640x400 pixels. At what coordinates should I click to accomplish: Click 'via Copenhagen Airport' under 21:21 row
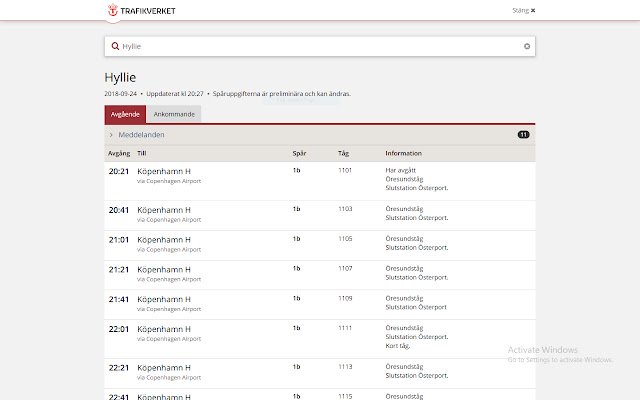[x=169, y=280]
